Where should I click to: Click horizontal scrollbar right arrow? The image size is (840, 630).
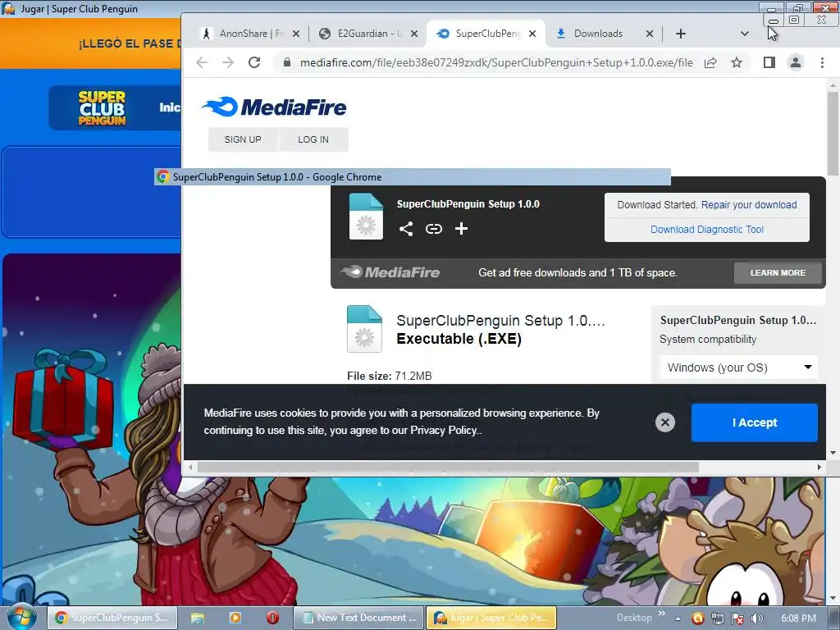tap(819, 467)
